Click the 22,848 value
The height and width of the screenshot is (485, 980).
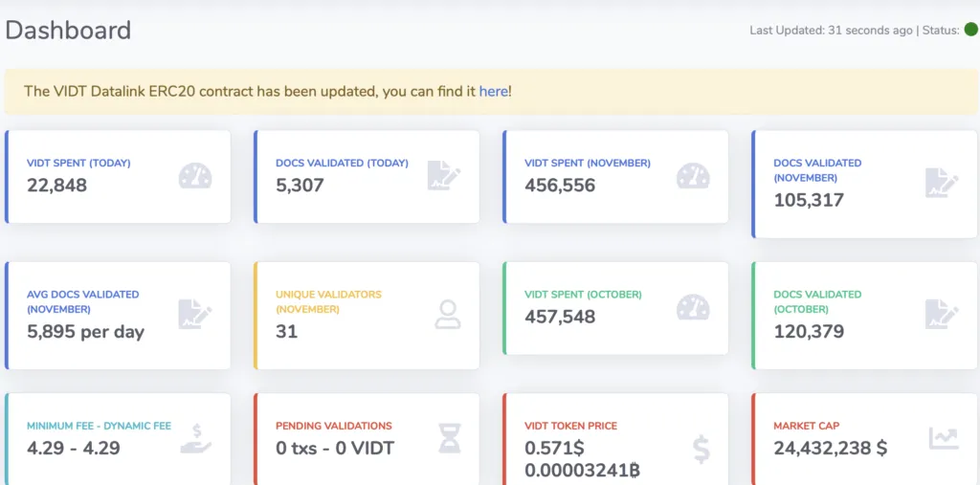(56, 186)
